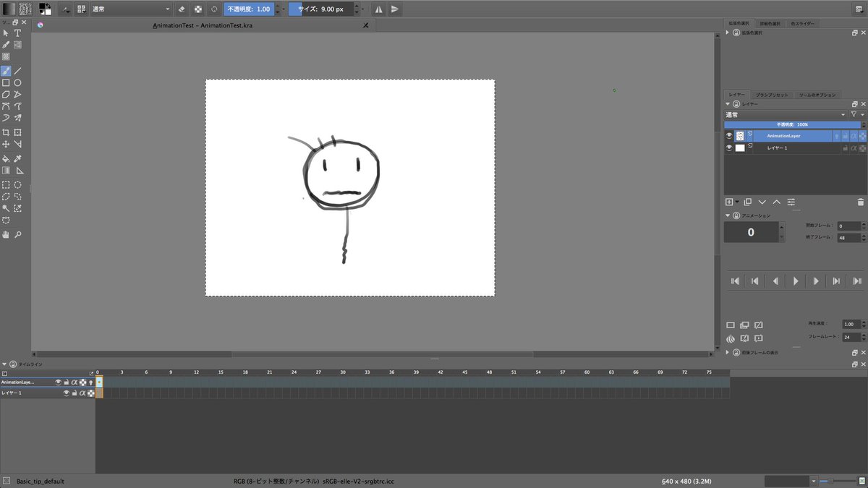Toggle alpha lock on AnimationLayer timeline row

click(82, 382)
